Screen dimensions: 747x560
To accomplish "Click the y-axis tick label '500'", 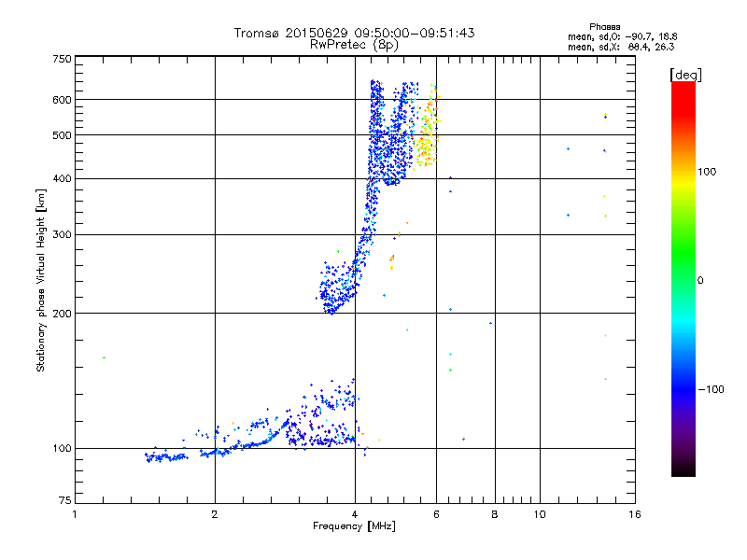I will [x=63, y=135].
